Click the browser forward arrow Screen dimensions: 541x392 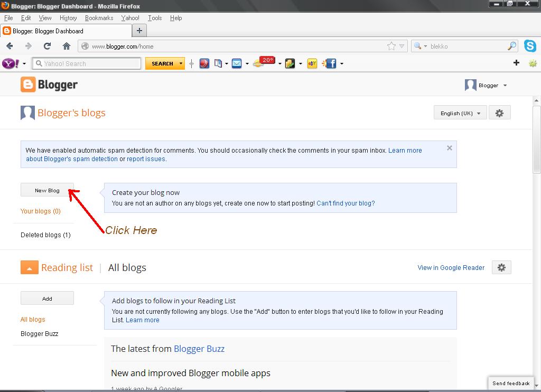pyautogui.click(x=29, y=46)
